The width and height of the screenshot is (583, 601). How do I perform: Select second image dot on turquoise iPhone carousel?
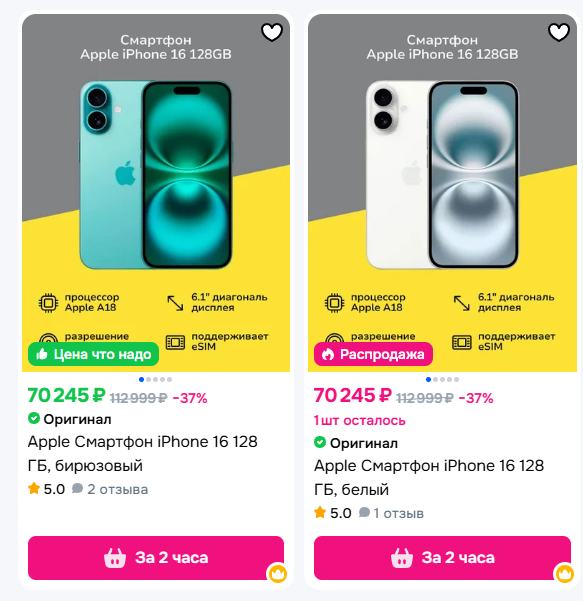tap(149, 379)
